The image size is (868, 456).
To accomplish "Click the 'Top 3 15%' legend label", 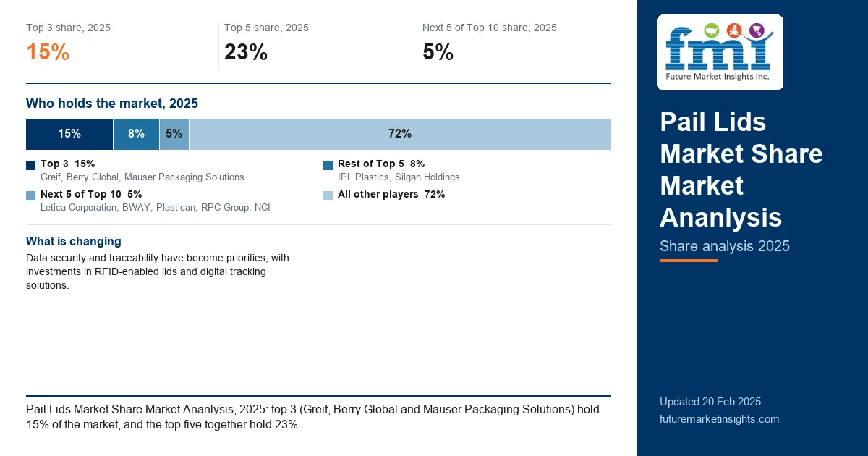I will click(x=67, y=164).
